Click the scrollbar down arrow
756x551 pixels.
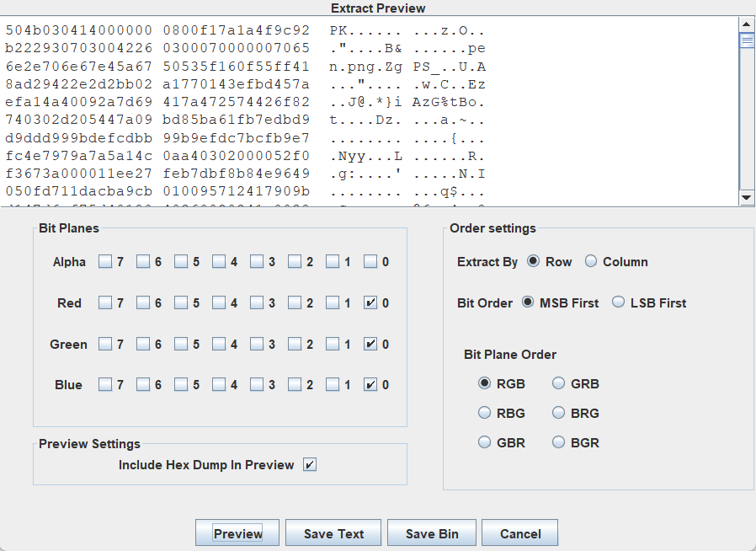747,197
